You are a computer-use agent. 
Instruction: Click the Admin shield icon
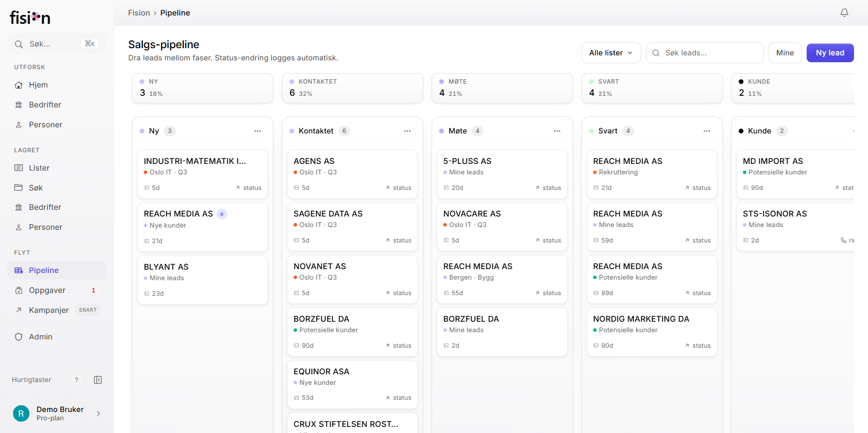[x=19, y=337]
